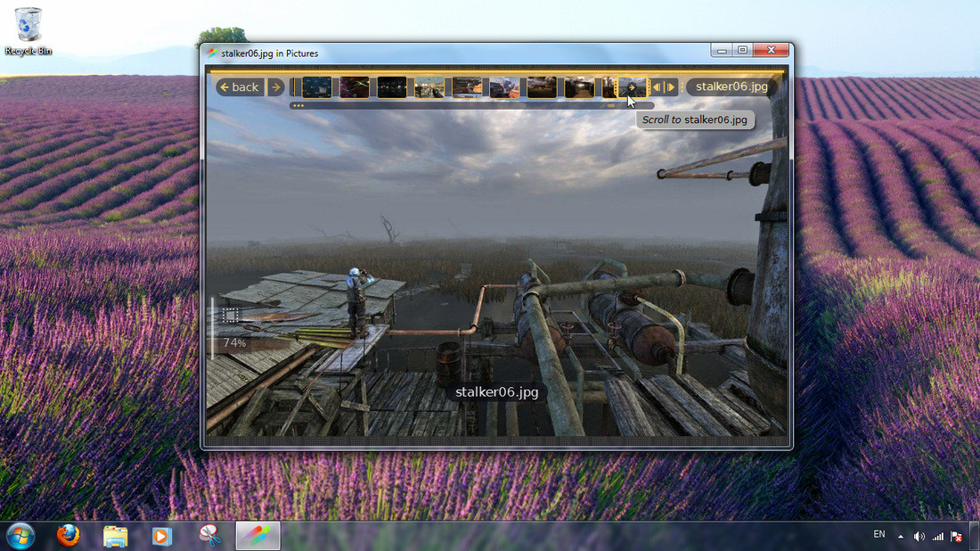Close the stalker06.jpg viewer window

tap(772, 50)
